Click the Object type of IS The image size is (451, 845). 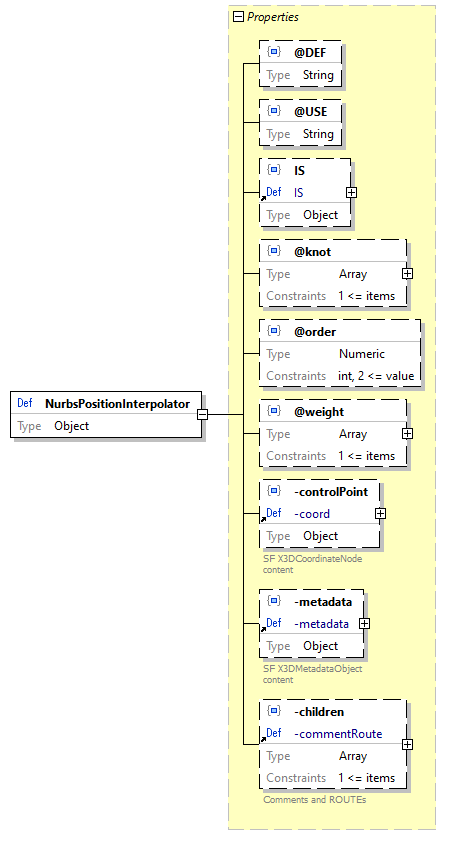(321, 215)
